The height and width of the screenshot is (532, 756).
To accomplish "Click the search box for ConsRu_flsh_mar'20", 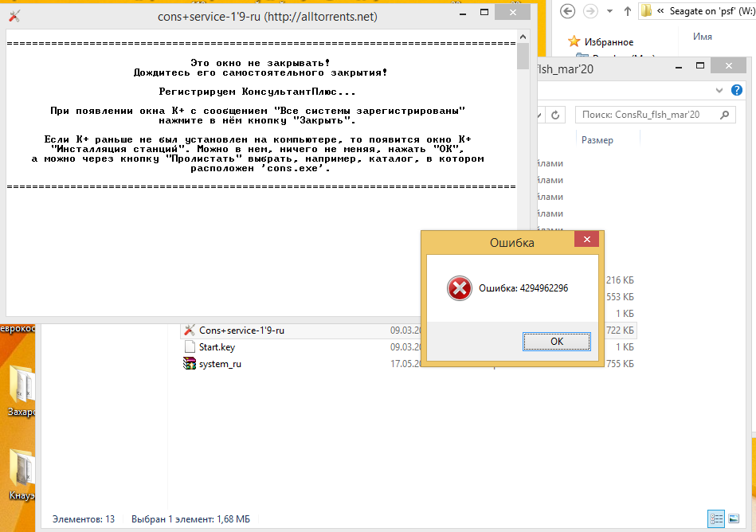I will pyautogui.click(x=645, y=115).
